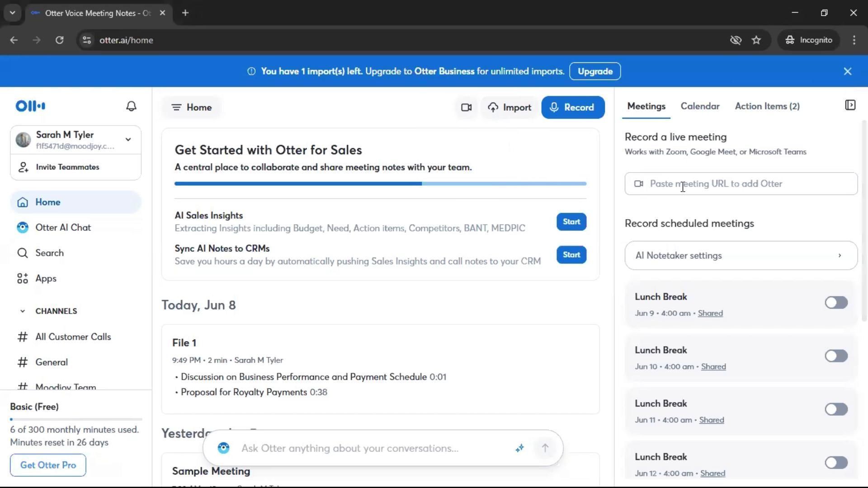868x488 pixels.
Task: Open Apps in left sidebar
Action: 46,279
